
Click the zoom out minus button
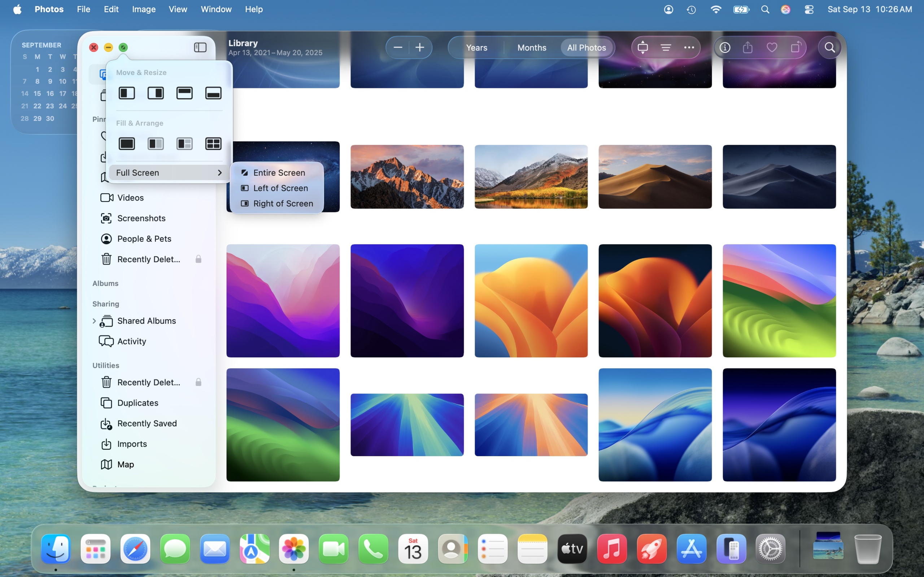click(x=398, y=48)
